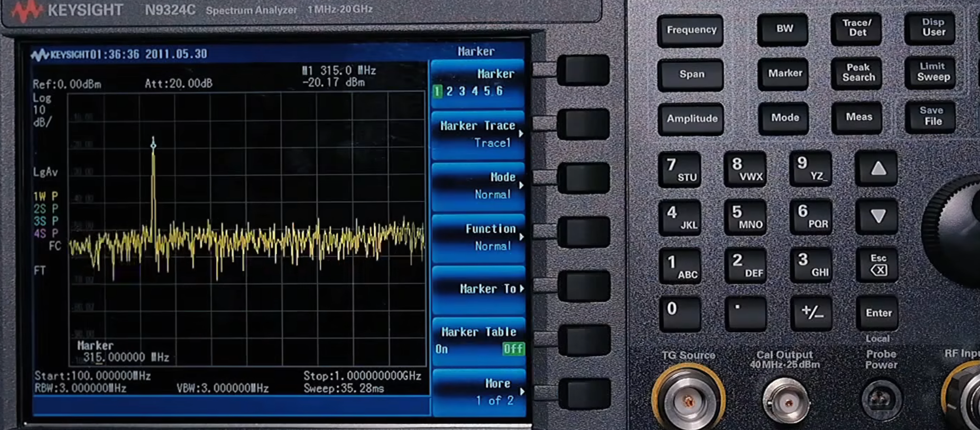The height and width of the screenshot is (430, 980).
Task: Click the Marker 315.000000 MHz entry field
Action: 123,352
